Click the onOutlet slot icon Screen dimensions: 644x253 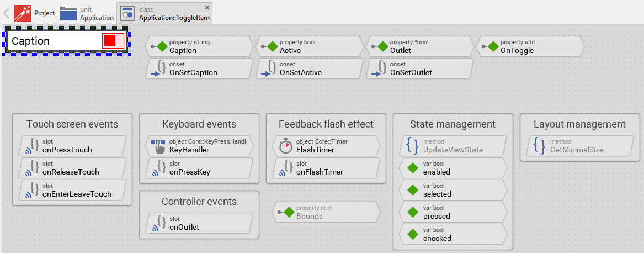(x=159, y=224)
